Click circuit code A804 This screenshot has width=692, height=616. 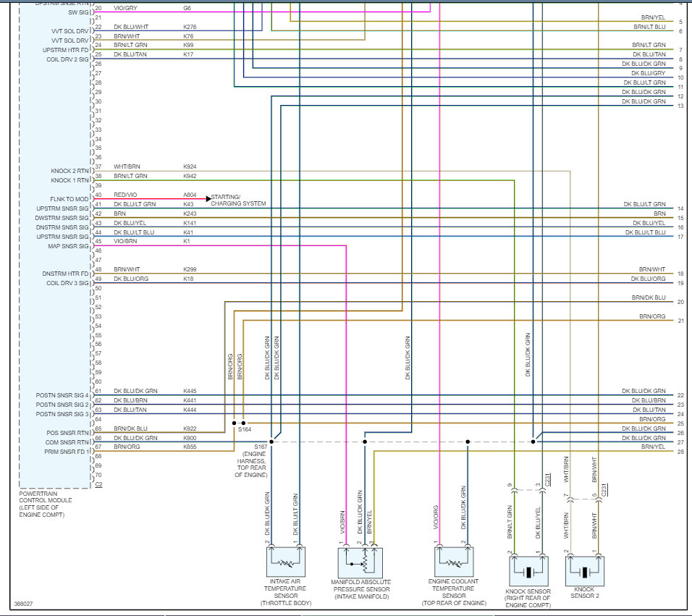click(190, 195)
